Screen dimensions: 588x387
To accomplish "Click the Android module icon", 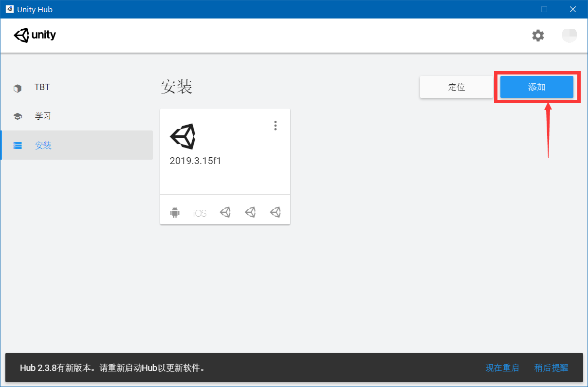I will coord(175,212).
